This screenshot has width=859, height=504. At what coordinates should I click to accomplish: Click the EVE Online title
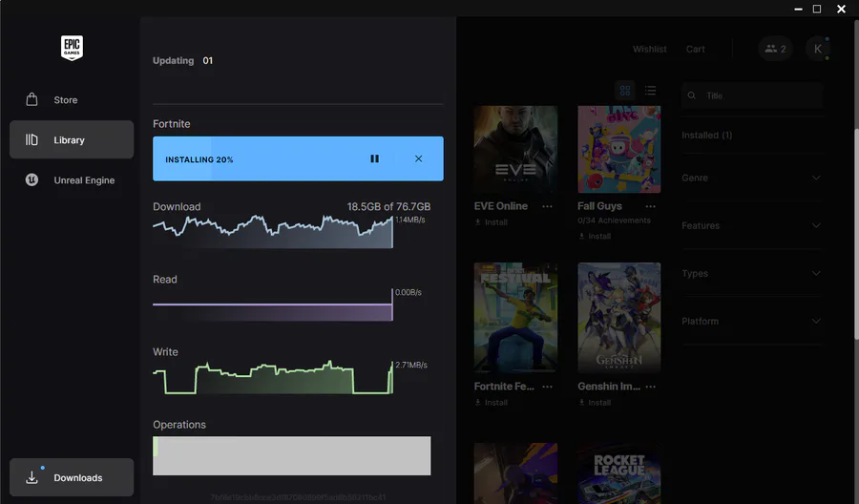pos(501,206)
